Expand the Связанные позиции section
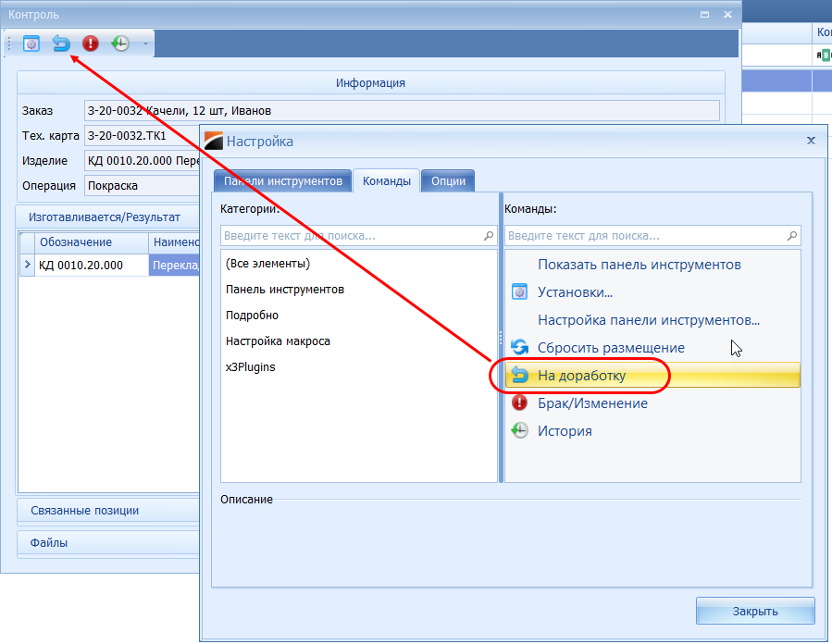 85,511
